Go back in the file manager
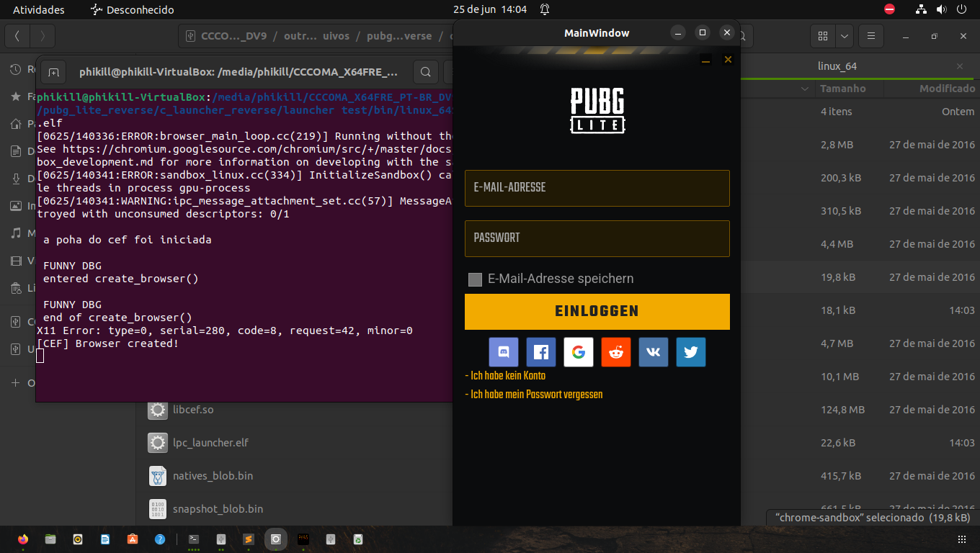This screenshot has width=980, height=553. [17, 35]
